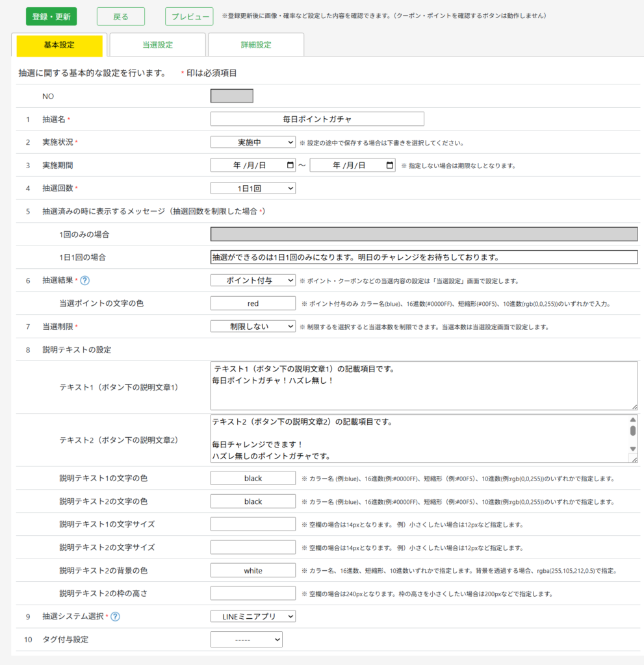The width and height of the screenshot is (644, 665).
Task: Open the 抽選回数 dropdown showing 1日1回
Action: [x=253, y=188]
